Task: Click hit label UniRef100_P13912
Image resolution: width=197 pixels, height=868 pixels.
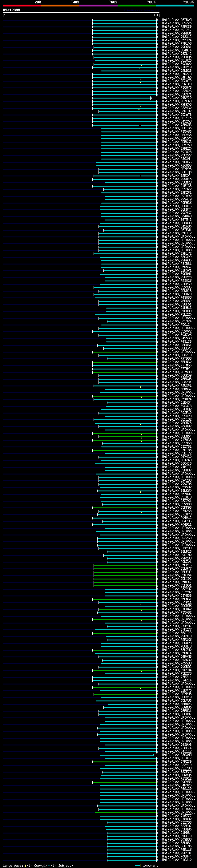Action: 176,779
